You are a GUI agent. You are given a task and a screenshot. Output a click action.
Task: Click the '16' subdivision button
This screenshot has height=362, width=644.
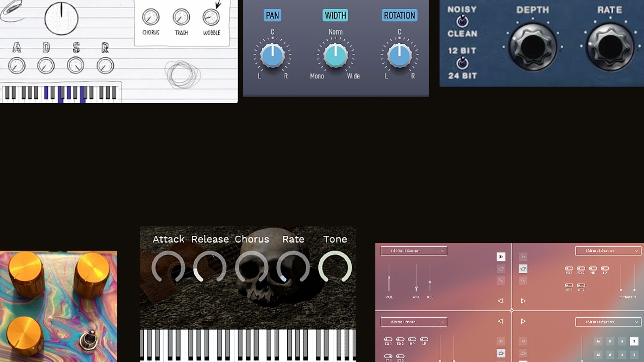pyautogui.click(x=598, y=341)
